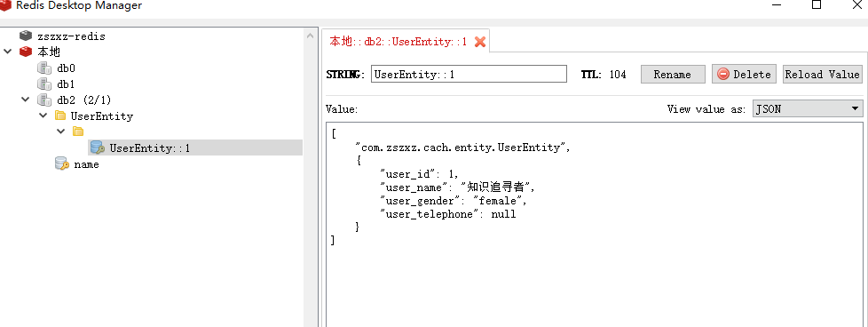Screen dimensions: 868x327
Task: Close the 本地::db2::UserEntity::1 tab
Action: tap(480, 42)
